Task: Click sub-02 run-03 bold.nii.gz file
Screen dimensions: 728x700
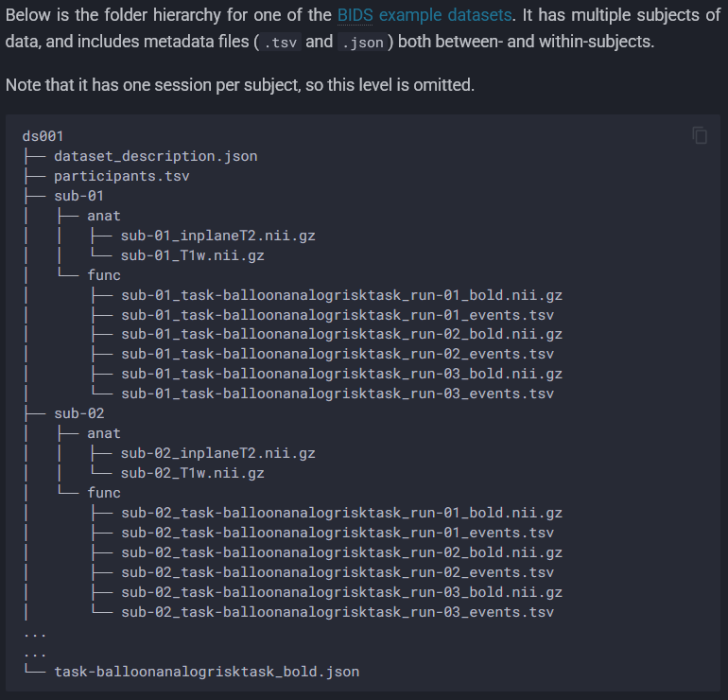Action: click(341, 592)
